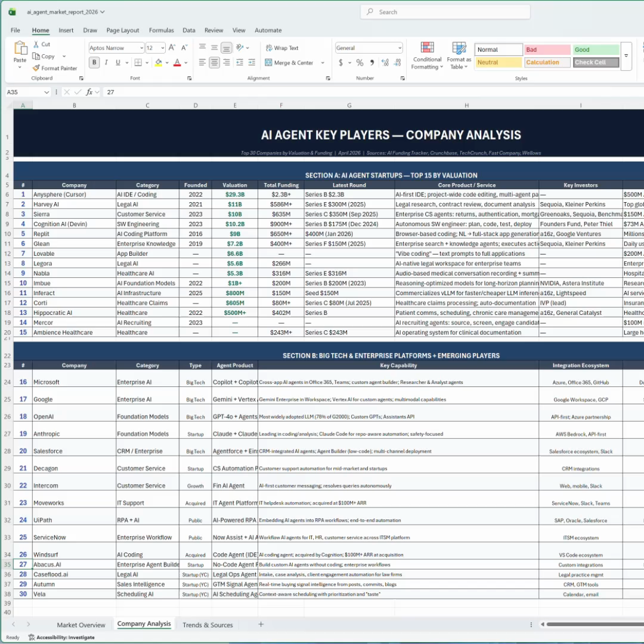Image resolution: width=644 pixels, height=644 pixels.
Task: Open Conditional Formatting menu
Action: (x=427, y=55)
